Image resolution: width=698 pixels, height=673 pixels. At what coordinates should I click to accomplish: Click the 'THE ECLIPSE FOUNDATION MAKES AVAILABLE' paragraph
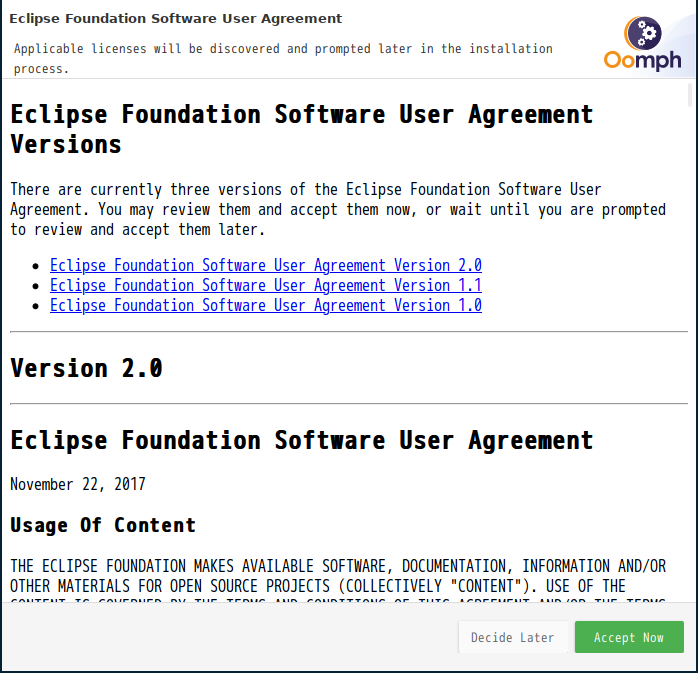pos(338,580)
